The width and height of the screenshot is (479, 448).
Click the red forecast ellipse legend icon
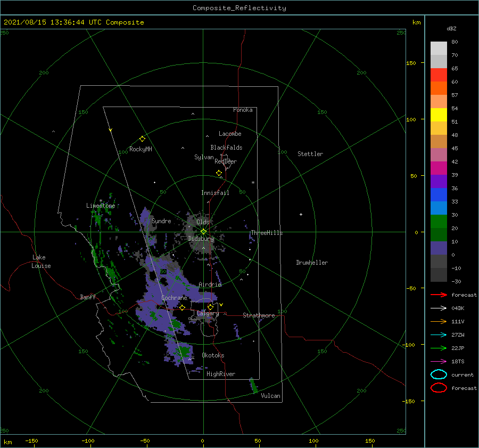(439, 388)
